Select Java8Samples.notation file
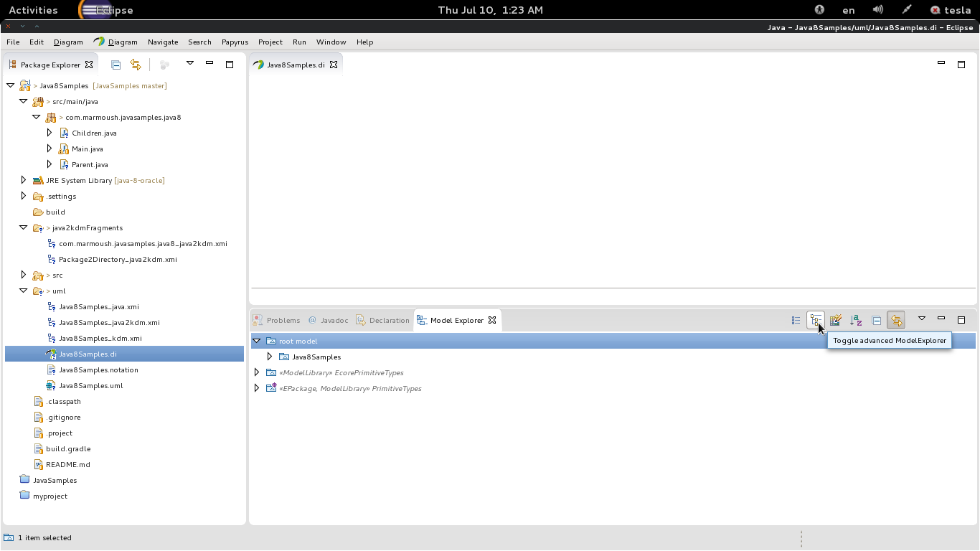The height and width of the screenshot is (551, 980). pyautogui.click(x=98, y=369)
